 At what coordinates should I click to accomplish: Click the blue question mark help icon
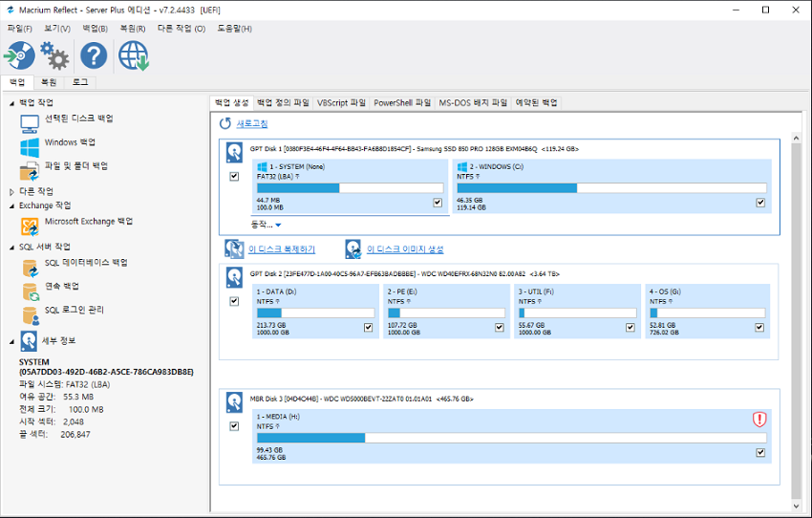click(x=94, y=55)
